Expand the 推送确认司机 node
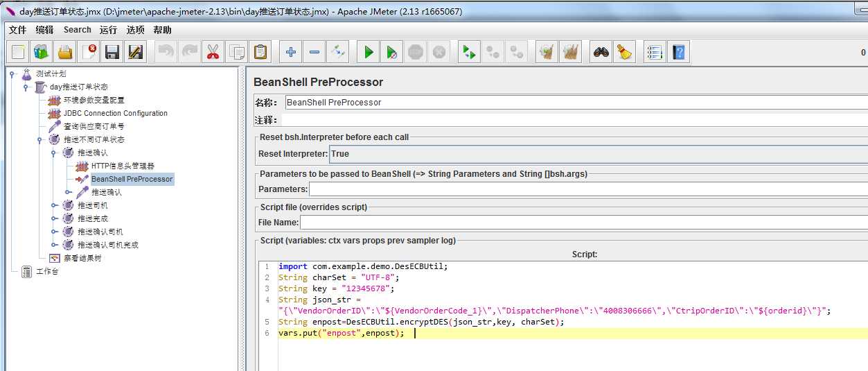The image size is (868, 371). 54,232
